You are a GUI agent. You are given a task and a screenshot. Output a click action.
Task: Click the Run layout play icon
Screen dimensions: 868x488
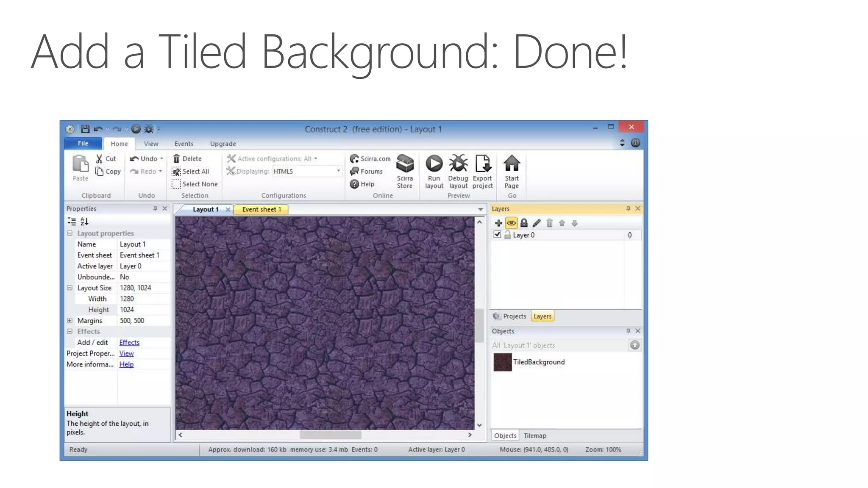coord(434,164)
